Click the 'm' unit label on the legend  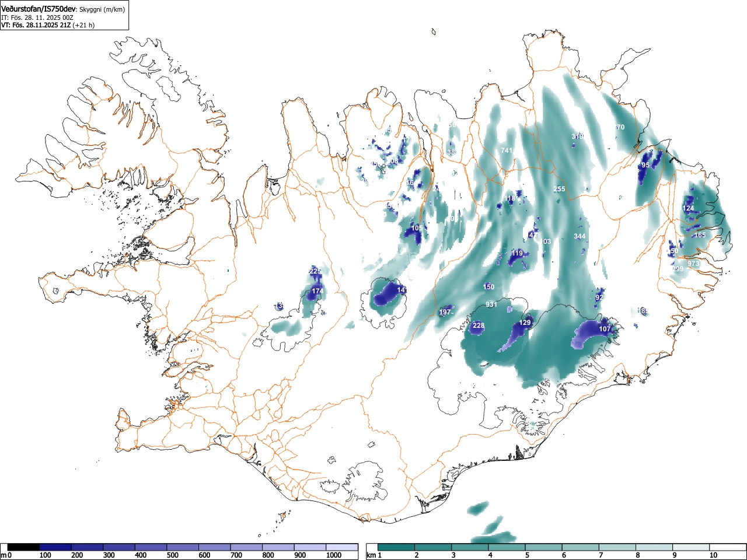[x=4, y=555]
